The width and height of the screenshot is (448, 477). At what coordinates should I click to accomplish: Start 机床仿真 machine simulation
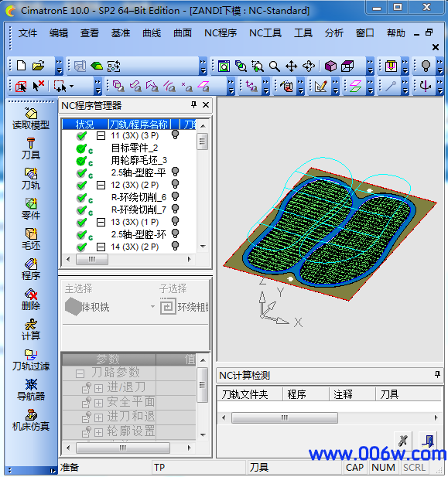[x=31, y=420]
